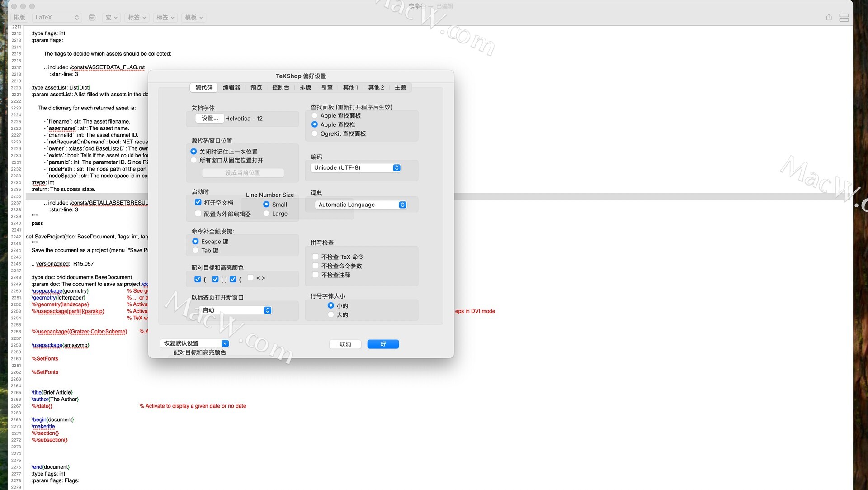
Task: Click \title{Brief Article} line in editor
Action: 52,393
